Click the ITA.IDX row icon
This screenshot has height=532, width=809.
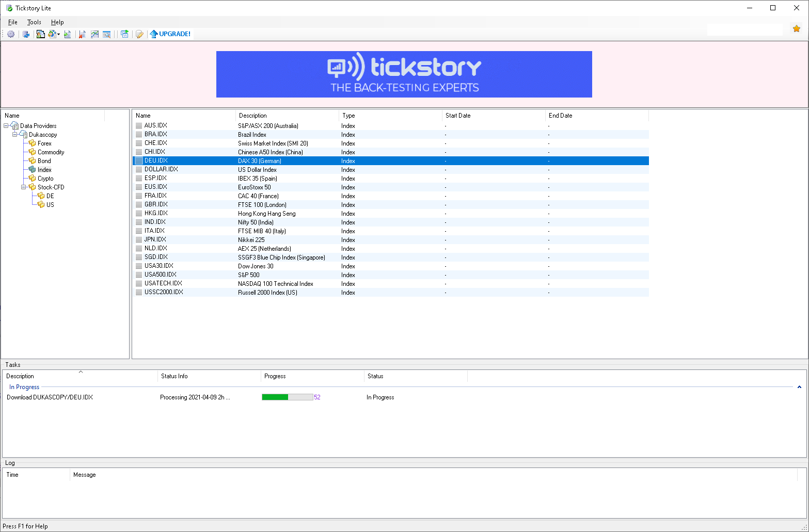tap(139, 231)
